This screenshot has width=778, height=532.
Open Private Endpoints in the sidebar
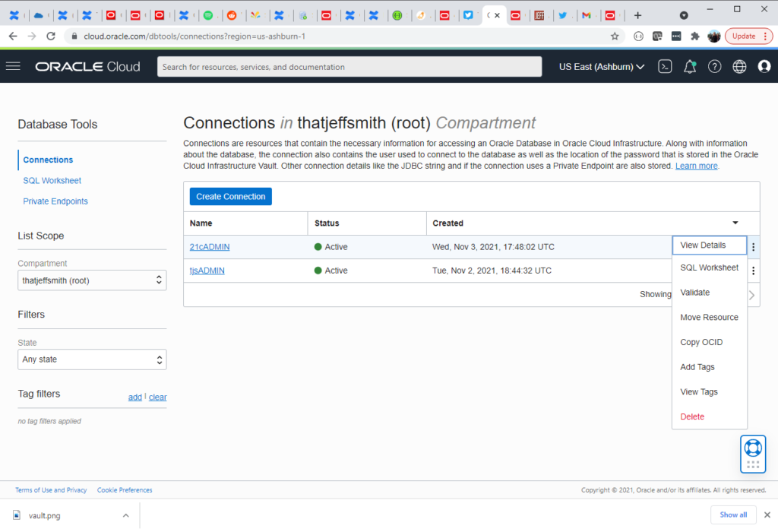[x=55, y=201]
